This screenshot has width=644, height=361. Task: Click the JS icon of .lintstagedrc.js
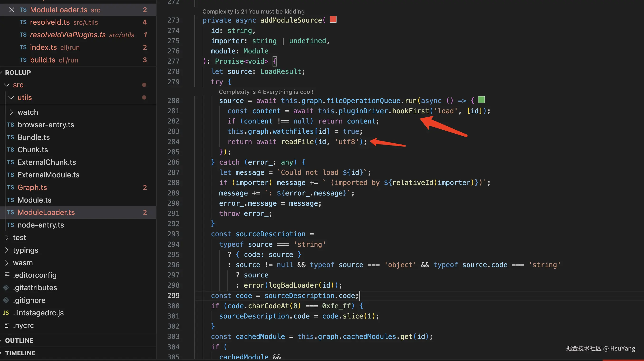point(6,313)
